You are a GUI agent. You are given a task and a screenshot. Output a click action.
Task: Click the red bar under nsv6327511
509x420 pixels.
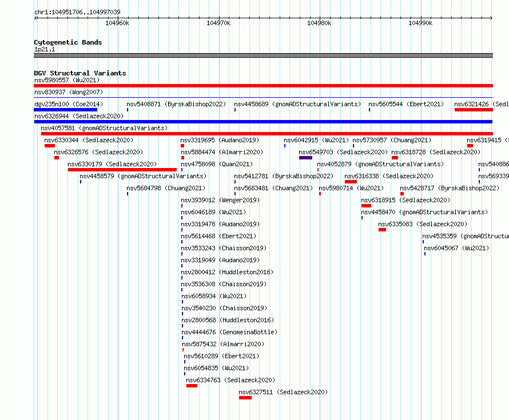[245, 398]
